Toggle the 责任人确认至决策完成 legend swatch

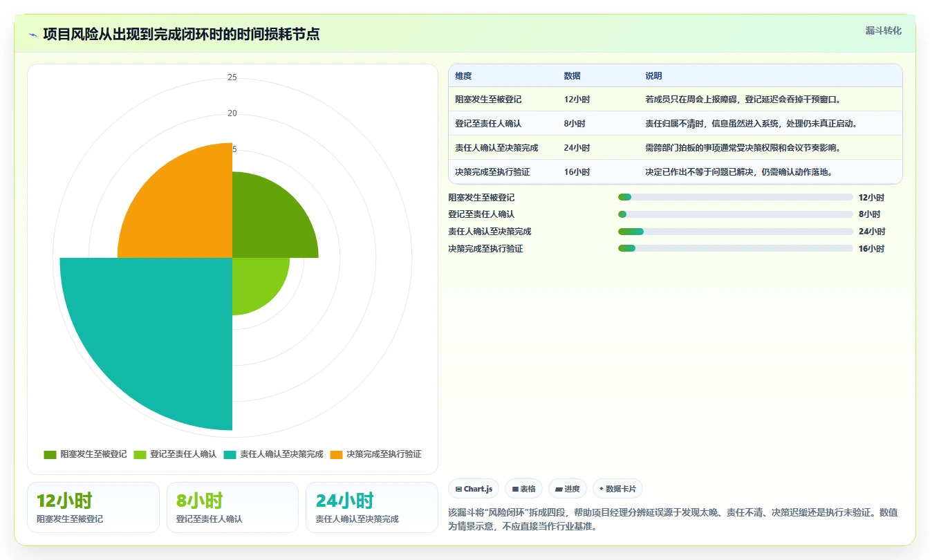(x=230, y=454)
